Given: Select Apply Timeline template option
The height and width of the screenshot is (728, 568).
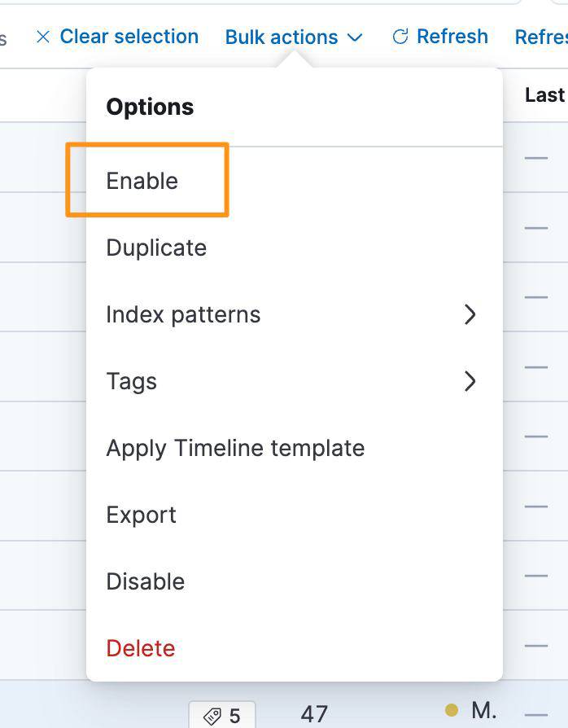Looking at the screenshot, I should coord(235,448).
